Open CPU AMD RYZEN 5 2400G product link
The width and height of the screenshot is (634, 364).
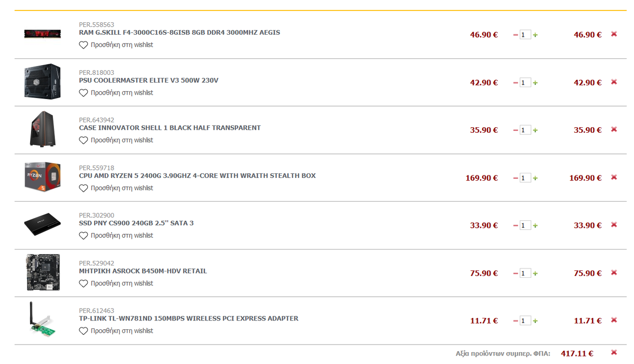(x=197, y=176)
